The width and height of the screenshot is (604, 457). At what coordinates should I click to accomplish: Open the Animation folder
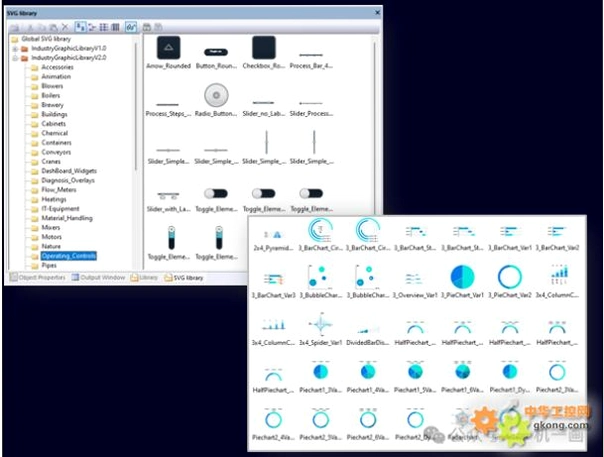[56, 77]
